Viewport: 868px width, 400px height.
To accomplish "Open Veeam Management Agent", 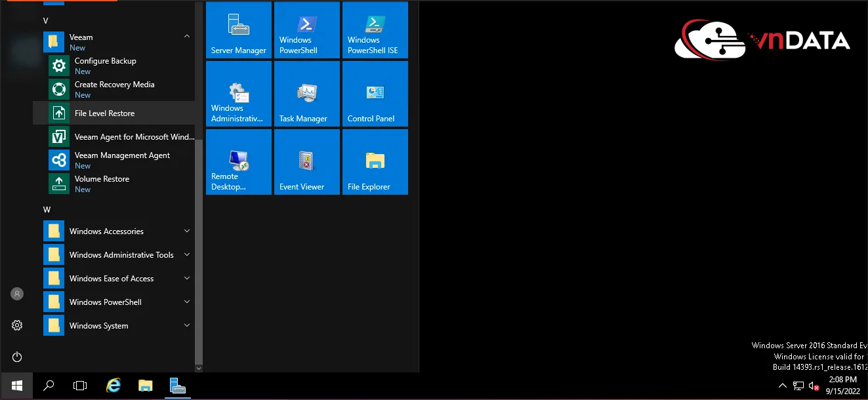I will point(115,160).
